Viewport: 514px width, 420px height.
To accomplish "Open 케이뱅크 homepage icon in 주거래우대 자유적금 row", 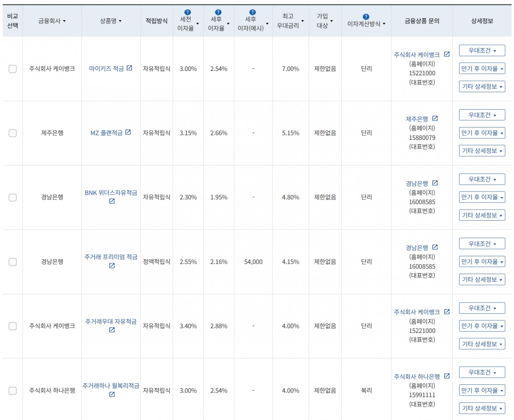I will click(447, 312).
